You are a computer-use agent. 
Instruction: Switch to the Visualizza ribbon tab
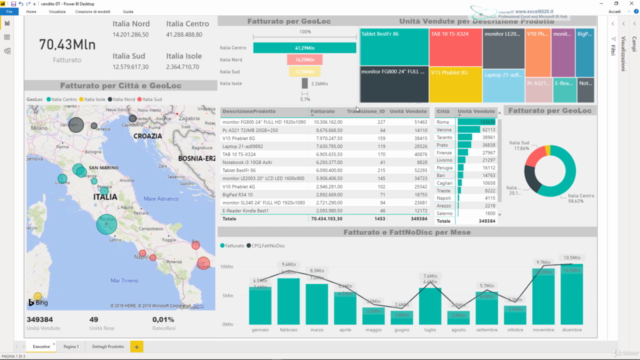57,11
